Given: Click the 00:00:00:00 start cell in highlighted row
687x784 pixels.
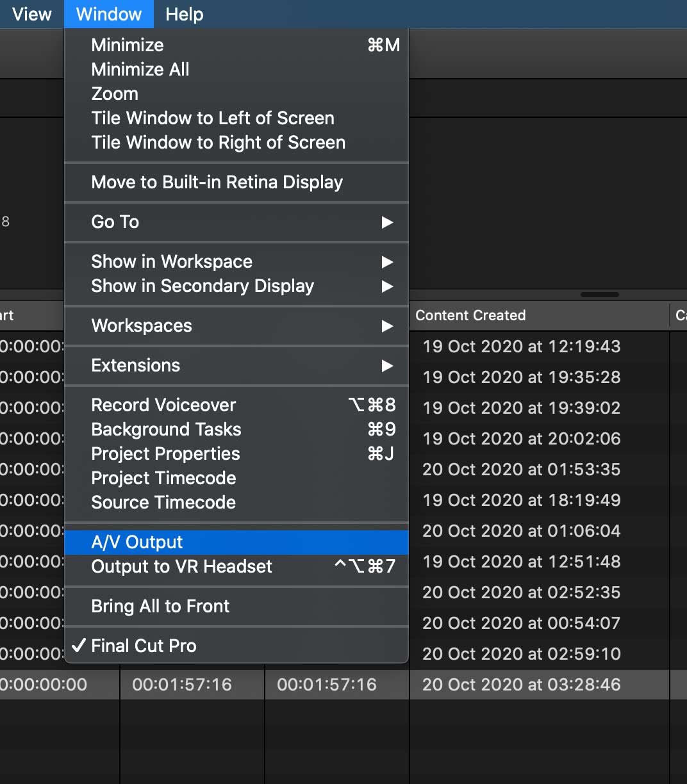Looking at the screenshot, I should [44, 685].
